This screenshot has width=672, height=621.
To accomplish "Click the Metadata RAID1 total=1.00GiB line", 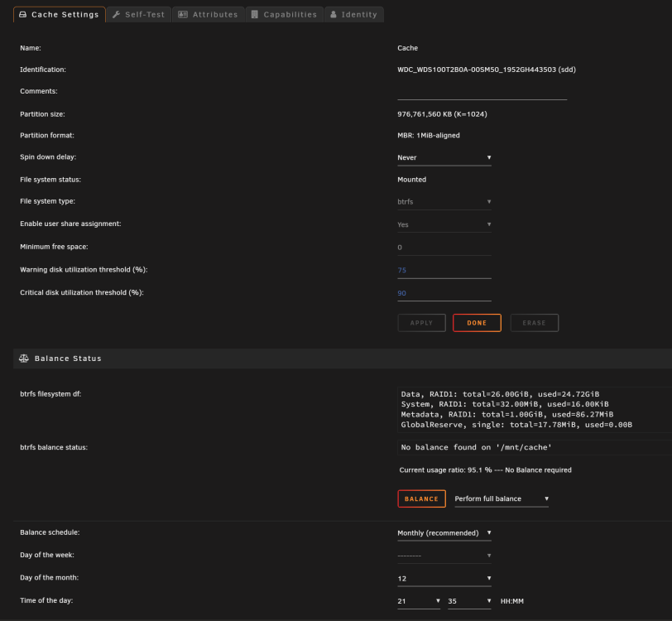I will (x=507, y=414).
